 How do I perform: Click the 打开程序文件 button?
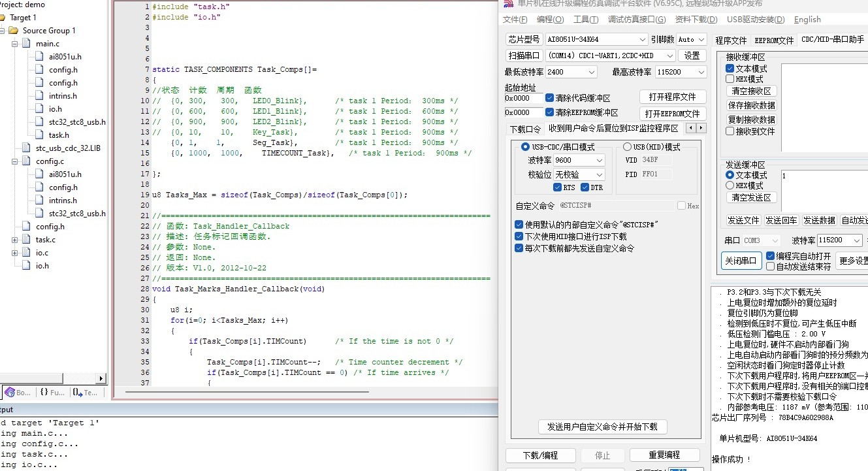click(x=672, y=97)
